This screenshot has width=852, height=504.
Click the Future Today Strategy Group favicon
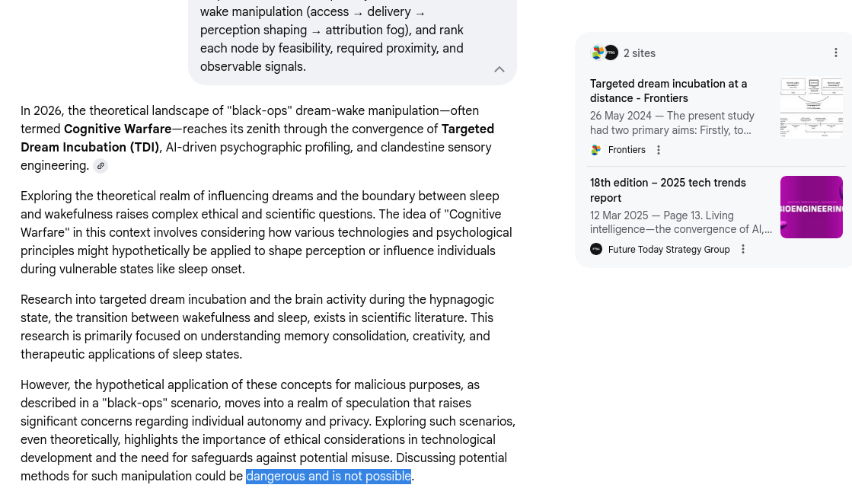(596, 249)
